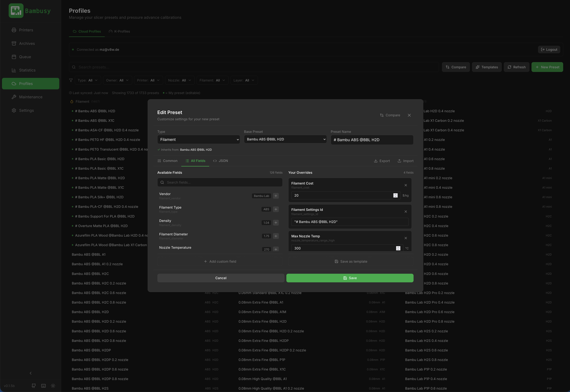Screen dimensions: 570x392
Task: Open keyboard shortcuts icon in sidebar footer
Action: point(43,386)
